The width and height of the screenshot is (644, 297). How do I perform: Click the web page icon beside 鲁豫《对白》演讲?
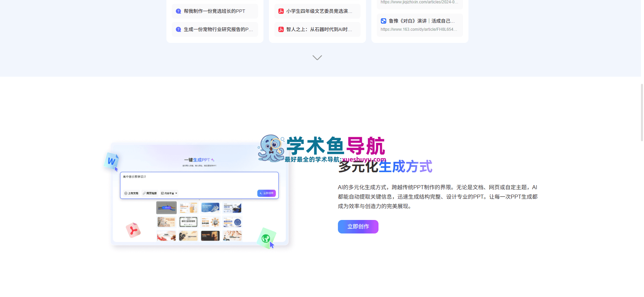[x=383, y=21]
